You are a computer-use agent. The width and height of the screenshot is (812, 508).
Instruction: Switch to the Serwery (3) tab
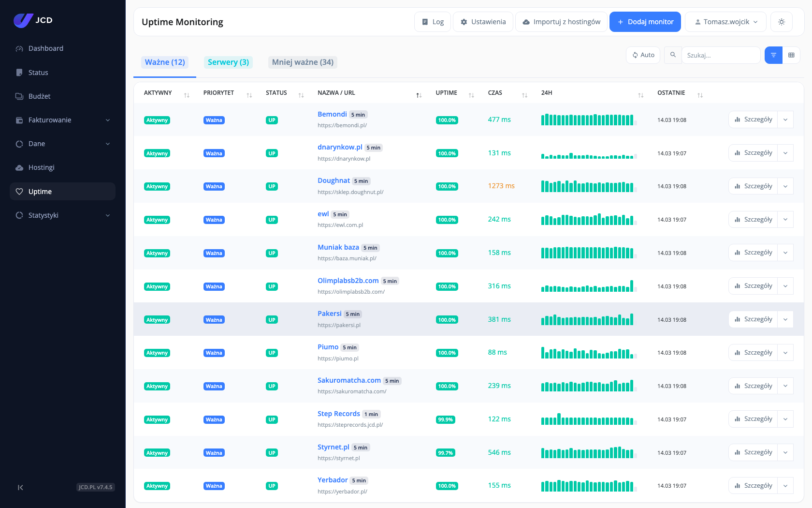(x=228, y=62)
